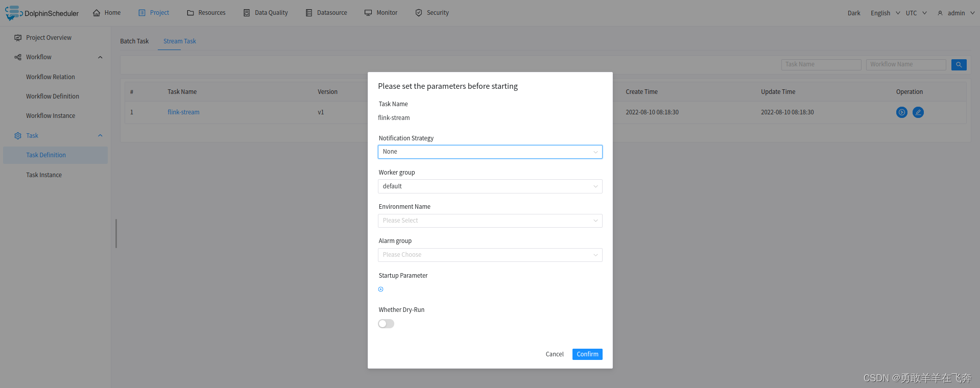
Task: Switch to the Batch Task tab
Action: (x=134, y=41)
